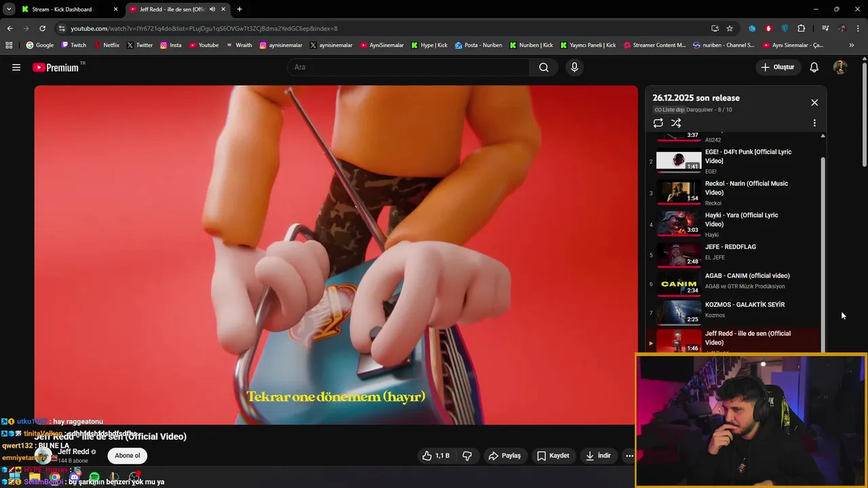Open the YouTube guide hamburger menu
868x488 pixels.
click(16, 67)
